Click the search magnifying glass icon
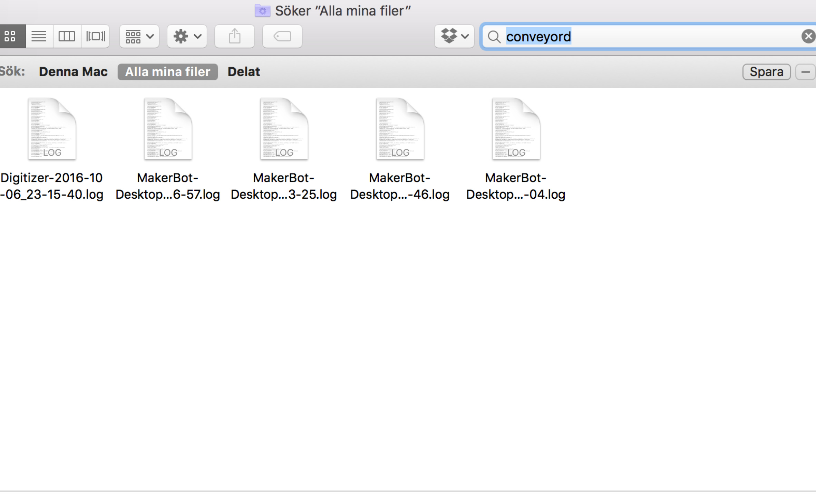Viewport: 816px width, 504px height. click(494, 37)
